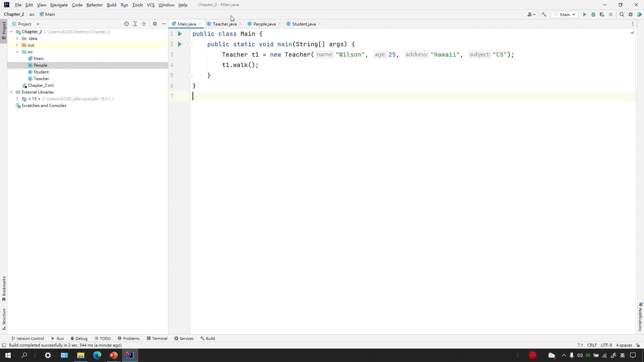Open the Terminal tool window button
The width and height of the screenshot is (644, 362).
[x=157, y=338]
